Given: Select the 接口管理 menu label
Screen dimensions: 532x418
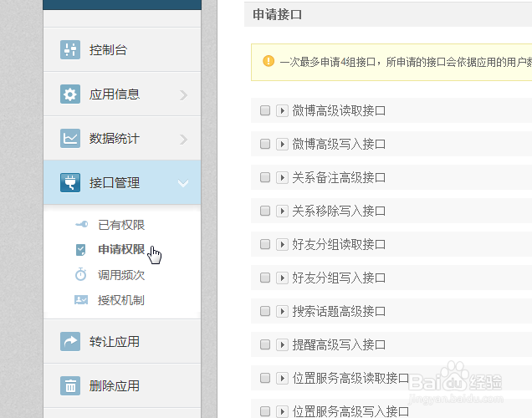Looking at the screenshot, I should pos(115,183).
